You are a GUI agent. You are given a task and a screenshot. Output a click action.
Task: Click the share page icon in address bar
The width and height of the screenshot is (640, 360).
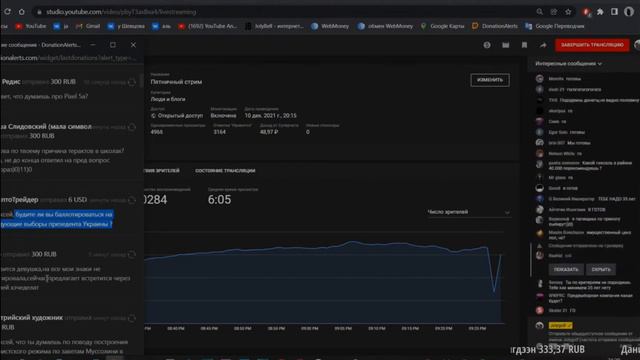[554, 12]
